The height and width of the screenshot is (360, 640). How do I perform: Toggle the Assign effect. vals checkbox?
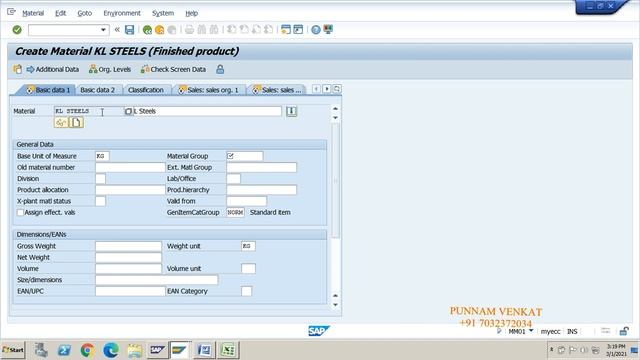(x=20, y=212)
